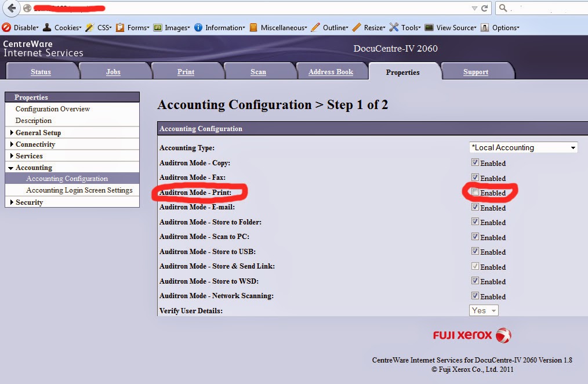The image size is (588, 384).
Task: Select the Properties tab
Action: (403, 72)
